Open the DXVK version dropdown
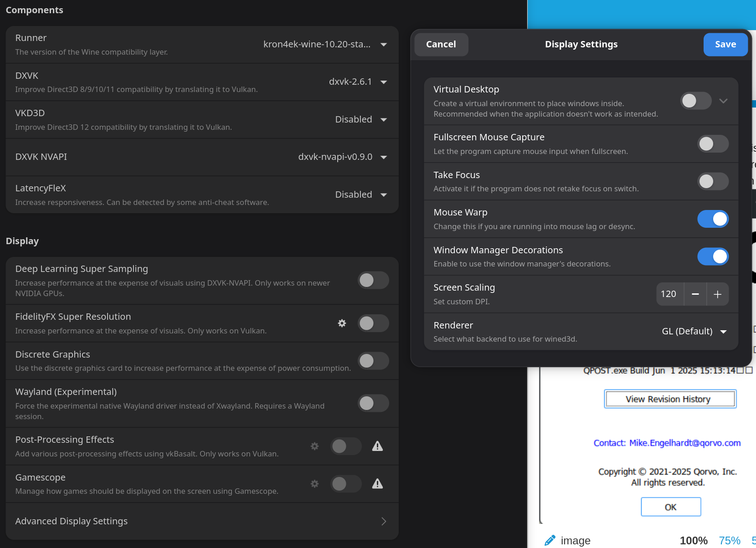This screenshot has width=756, height=548. point(358,82)
